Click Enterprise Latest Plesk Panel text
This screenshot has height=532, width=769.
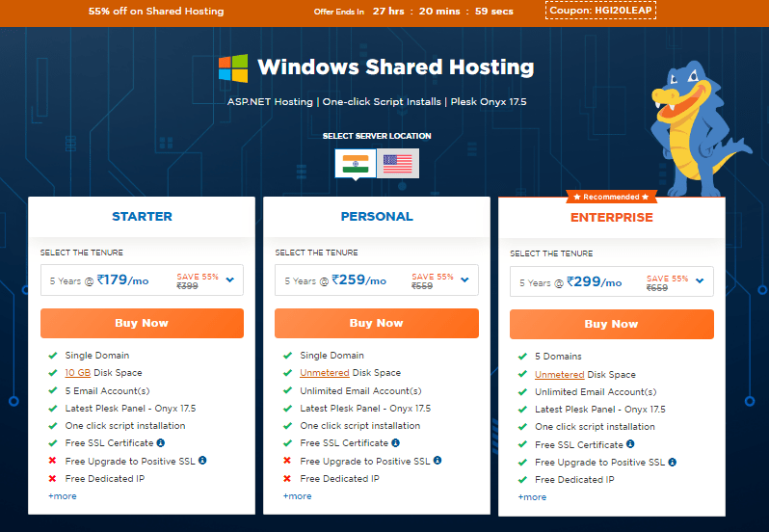tap(600, 410)
